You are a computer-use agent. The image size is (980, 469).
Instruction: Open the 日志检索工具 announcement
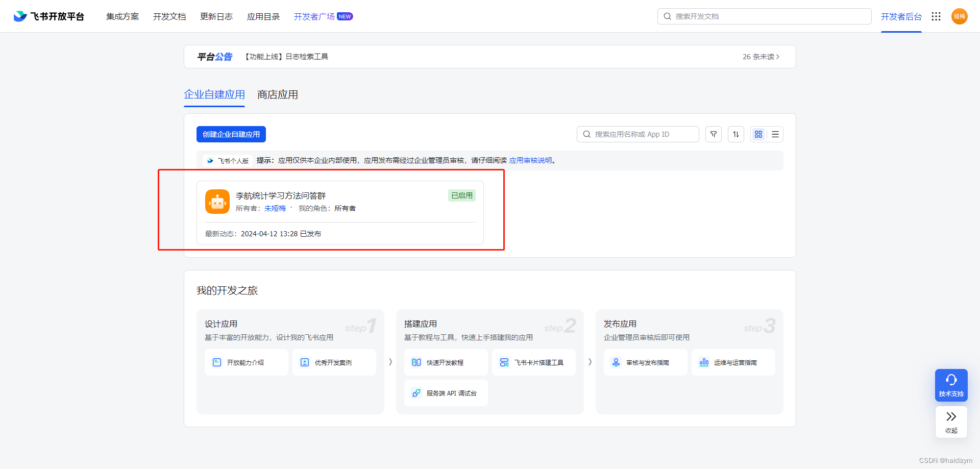[x=285, y=57]
